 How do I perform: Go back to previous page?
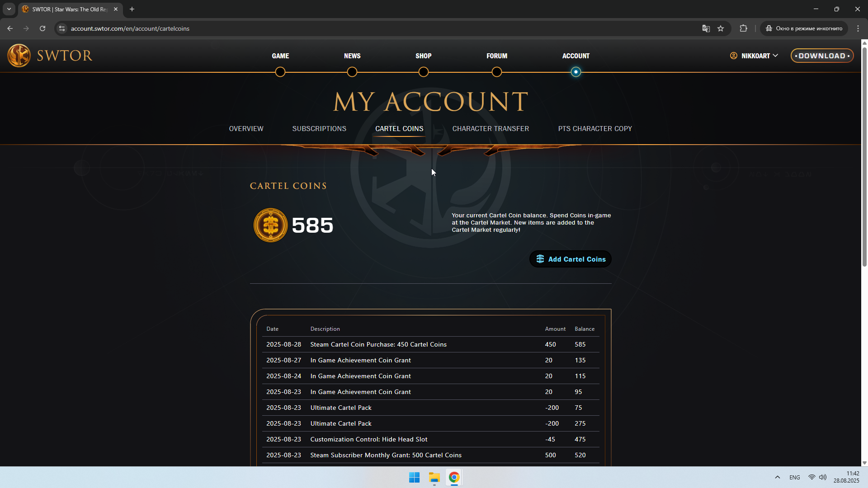(x=10, y=28)
